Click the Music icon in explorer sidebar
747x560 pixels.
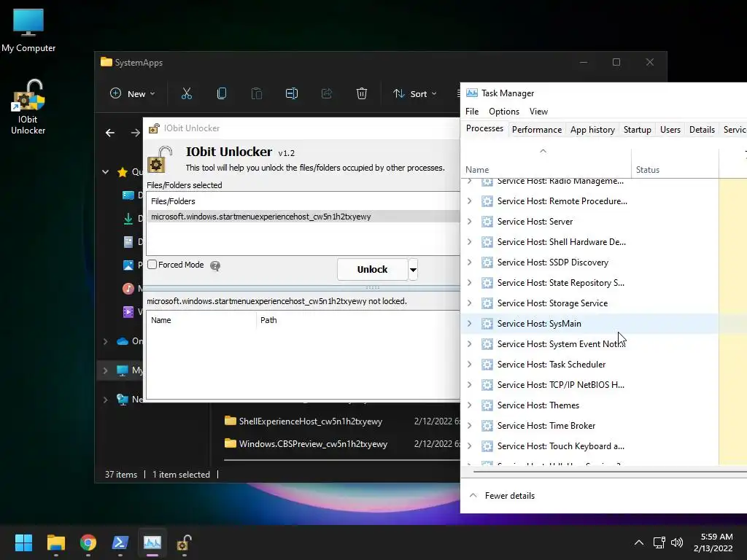click(128, 288)
